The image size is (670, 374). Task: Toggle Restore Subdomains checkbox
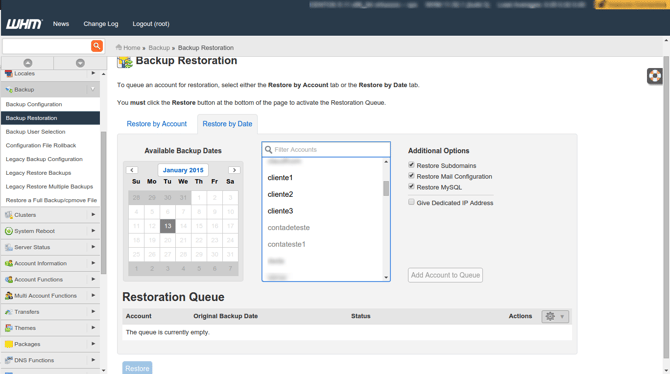coord(411,165)
